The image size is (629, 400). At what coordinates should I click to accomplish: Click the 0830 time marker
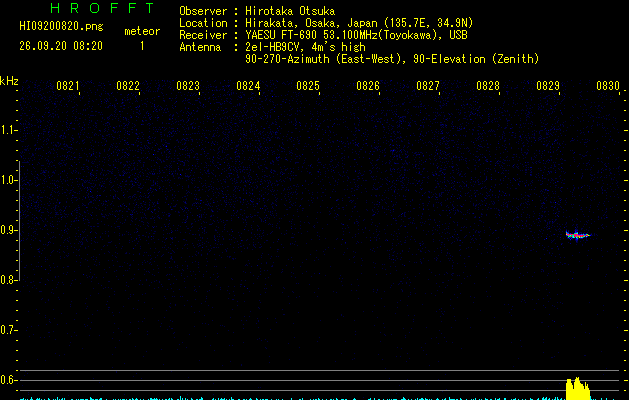[608, 86]
